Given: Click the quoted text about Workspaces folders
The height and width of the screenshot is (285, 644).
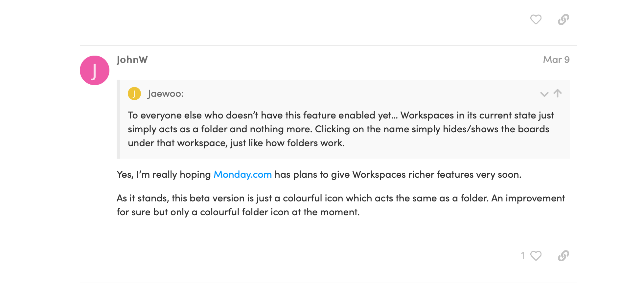Looking at the screenshot, I should 341,129.
